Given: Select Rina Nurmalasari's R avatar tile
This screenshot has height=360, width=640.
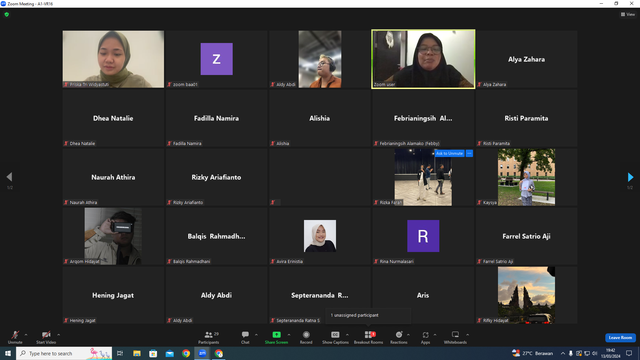Looking at the screenshot, I should click(423, 236).
